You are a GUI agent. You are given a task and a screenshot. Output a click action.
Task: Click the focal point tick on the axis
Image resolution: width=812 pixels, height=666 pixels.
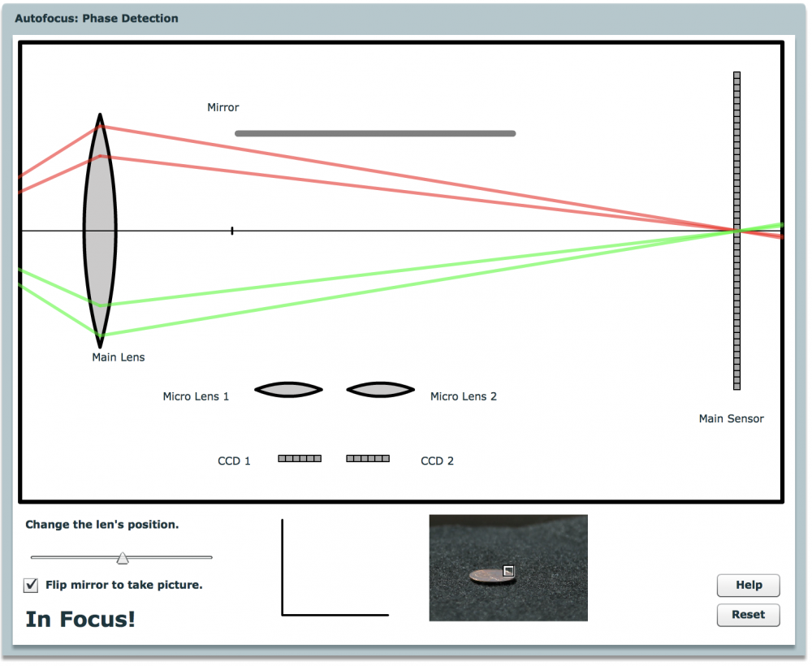(x=232, y=231)
